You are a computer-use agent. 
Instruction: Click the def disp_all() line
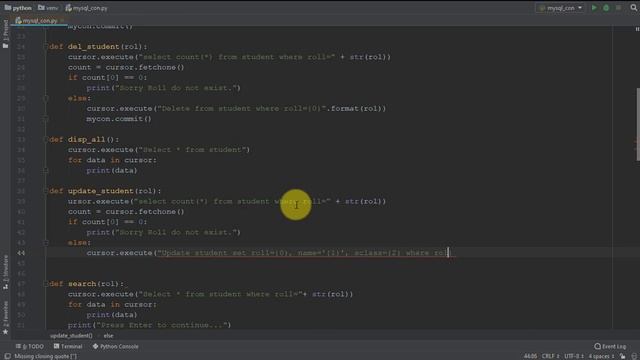[x=84, y=139]
